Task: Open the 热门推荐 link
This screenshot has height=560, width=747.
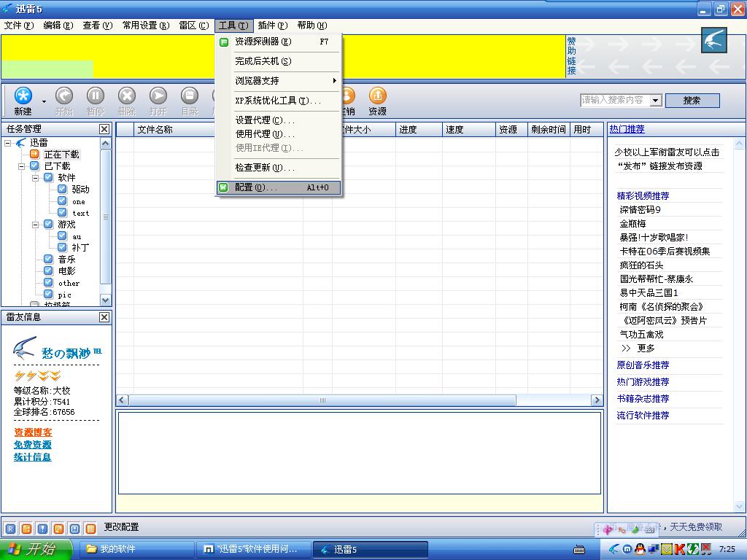Action: click(627, 129)
